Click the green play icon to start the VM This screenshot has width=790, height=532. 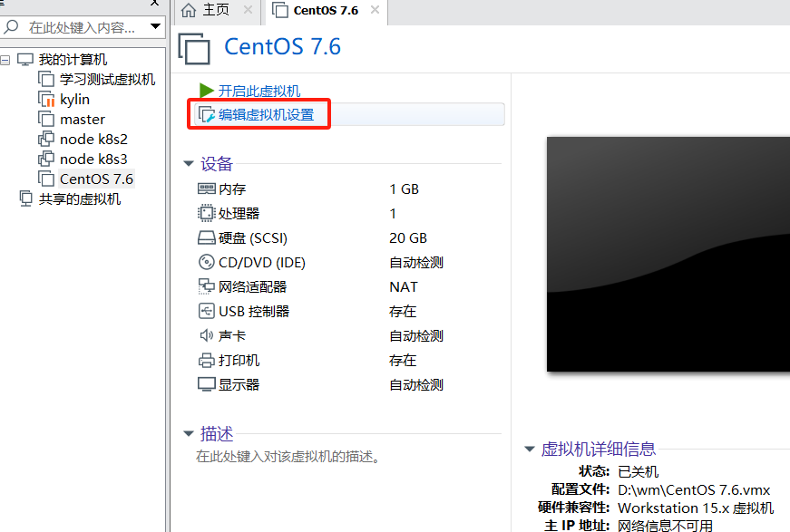(x=207, y=91)
